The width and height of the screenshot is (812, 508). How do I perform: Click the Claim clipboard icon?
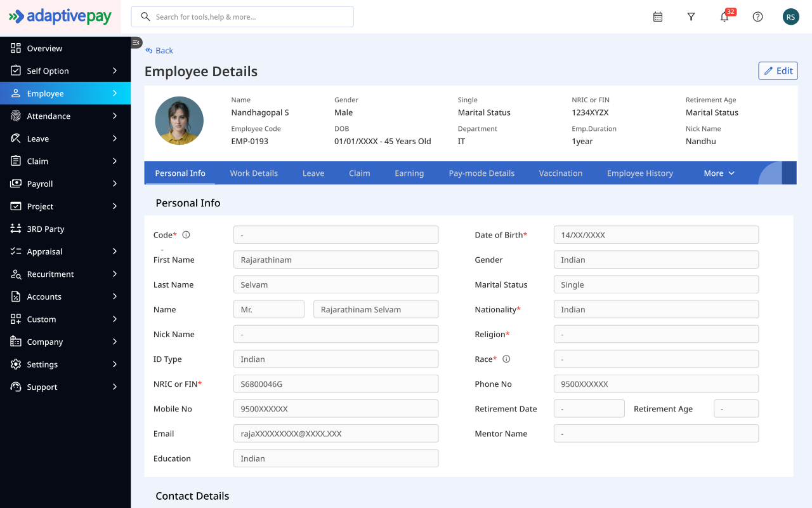16,161
